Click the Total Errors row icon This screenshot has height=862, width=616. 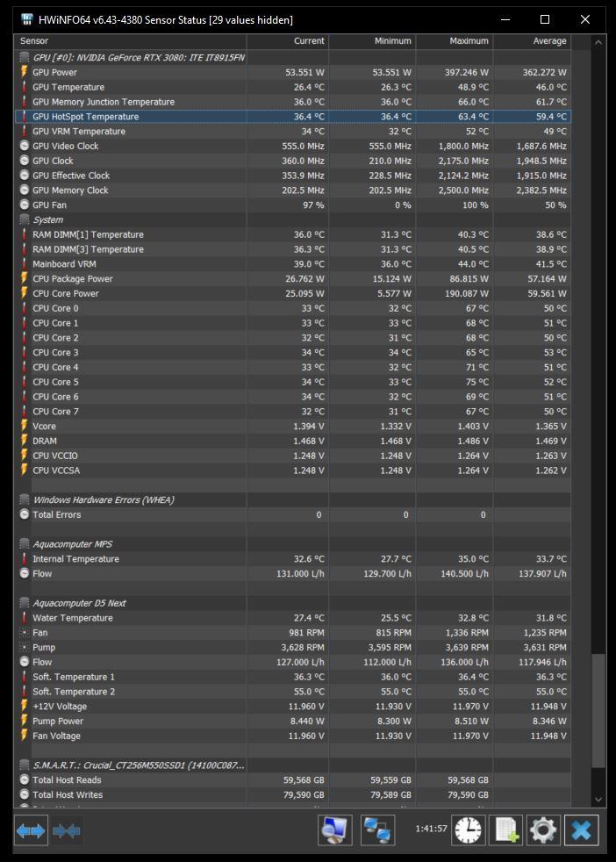tap(25, 514)
